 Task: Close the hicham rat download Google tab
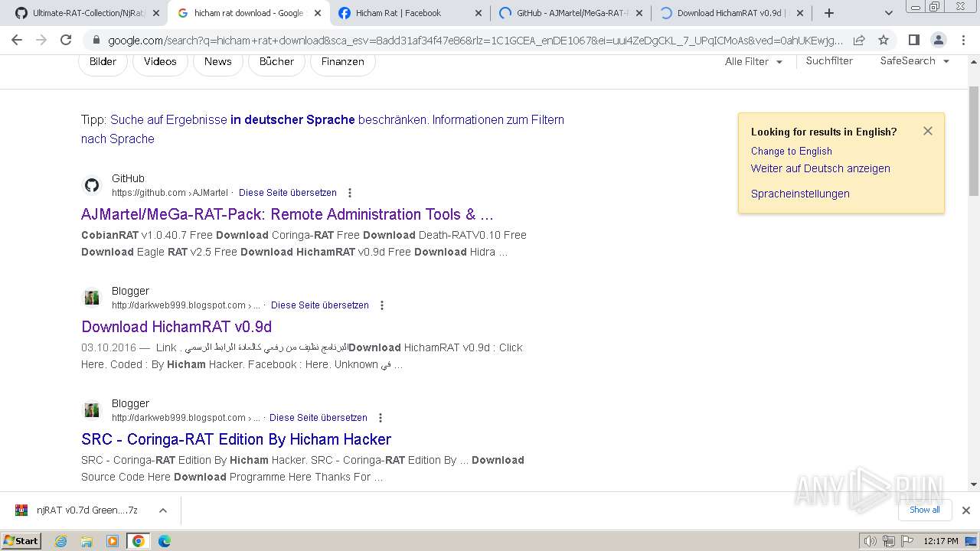pyautogui.click(x=318, y=13)
